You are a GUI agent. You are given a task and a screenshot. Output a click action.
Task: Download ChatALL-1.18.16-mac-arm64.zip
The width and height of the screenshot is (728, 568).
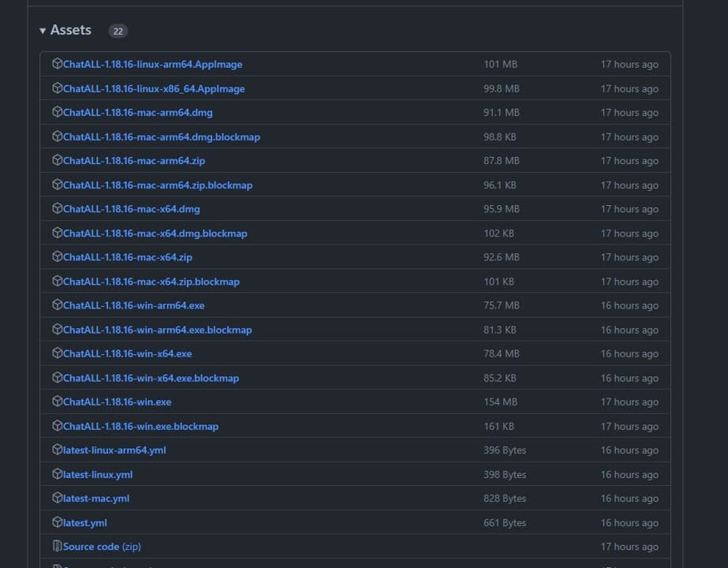134,161
